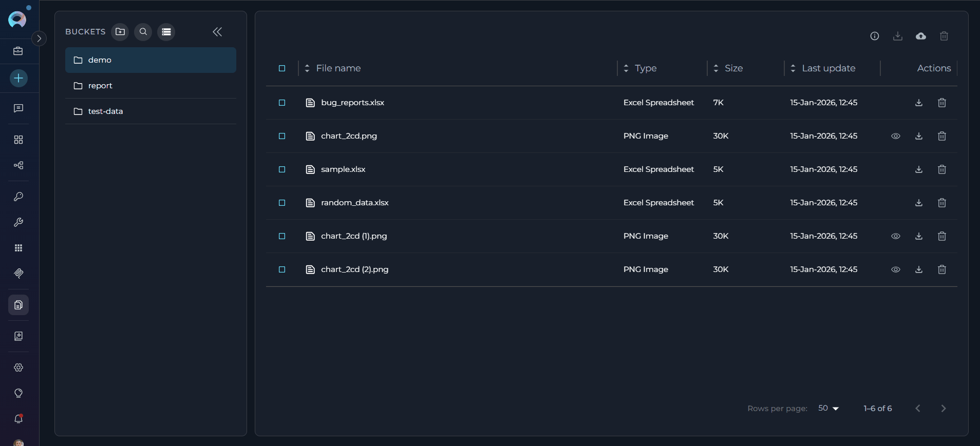Image resolution: width=980 pixels, height=446 pixels.
Task: Click the cloud upload icon
Action: [x=920, y=36]
